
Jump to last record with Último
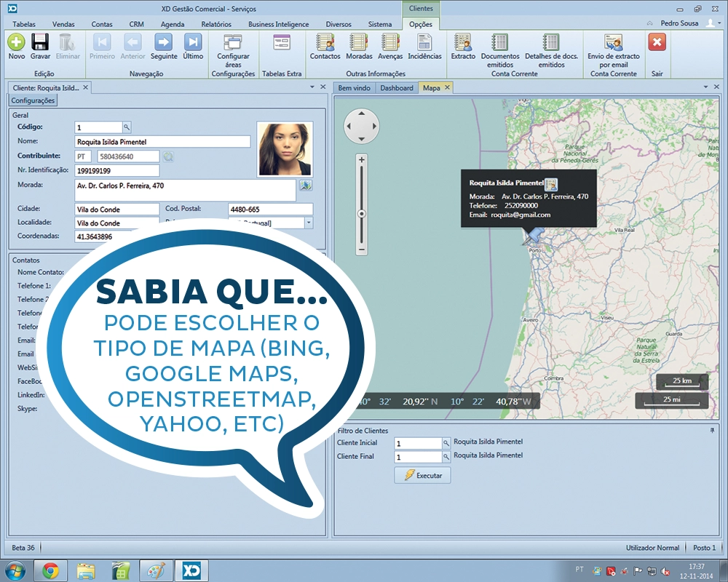pos(193,42)
